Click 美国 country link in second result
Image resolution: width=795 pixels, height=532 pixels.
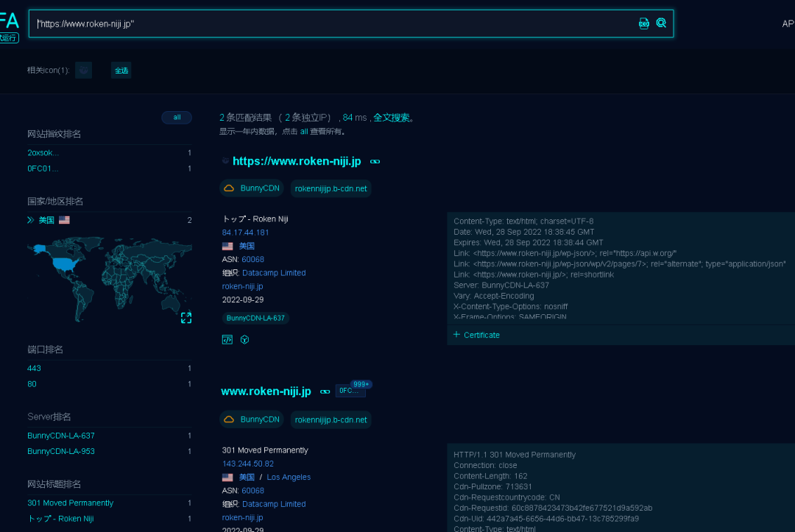pyautogui.click(x=247, y=477)
